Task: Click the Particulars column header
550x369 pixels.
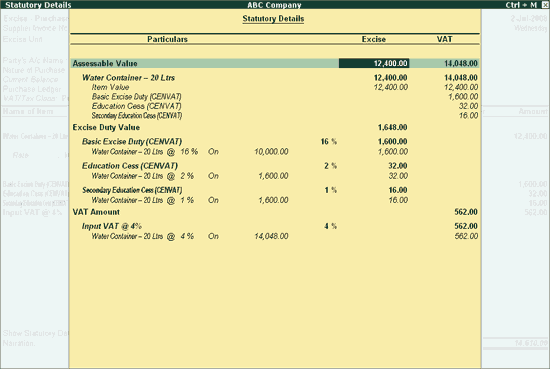Action: pos(167,39)
